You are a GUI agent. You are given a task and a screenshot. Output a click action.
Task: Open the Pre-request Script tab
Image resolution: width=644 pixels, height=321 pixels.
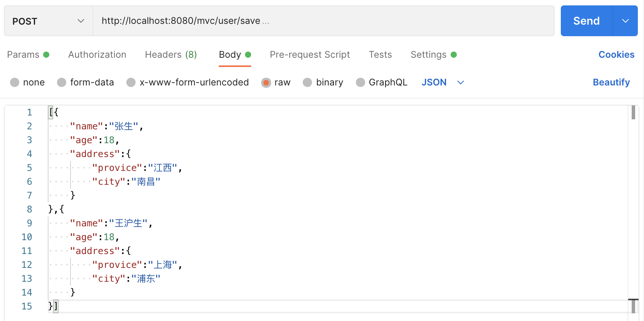[310, 55]
